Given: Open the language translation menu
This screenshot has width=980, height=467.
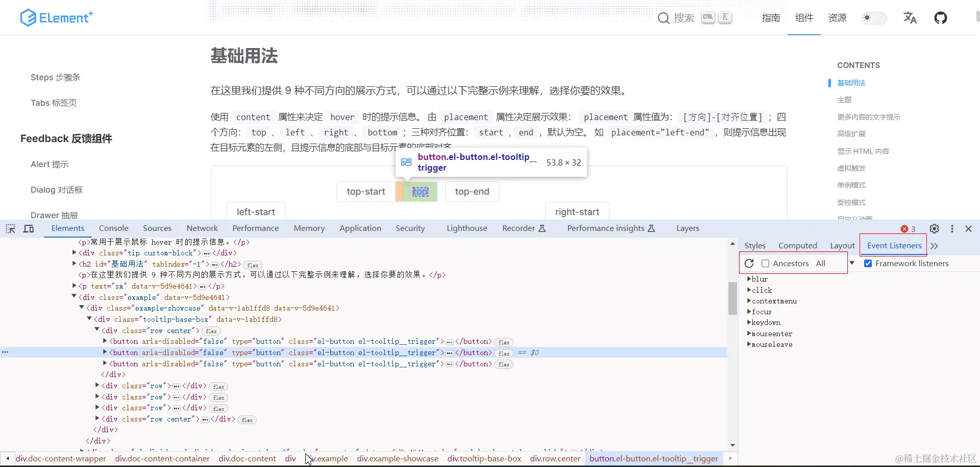Looking at the screenshot, I should pyautogui.click(x=910, y=18).
